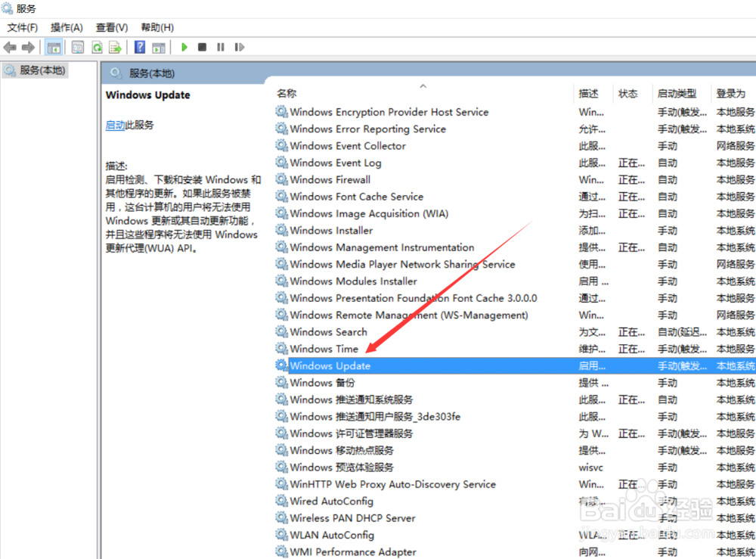The height and width of the screenshot is (559, 756).
Task: Select Windows Event Collector row
Action: (515, 146)
